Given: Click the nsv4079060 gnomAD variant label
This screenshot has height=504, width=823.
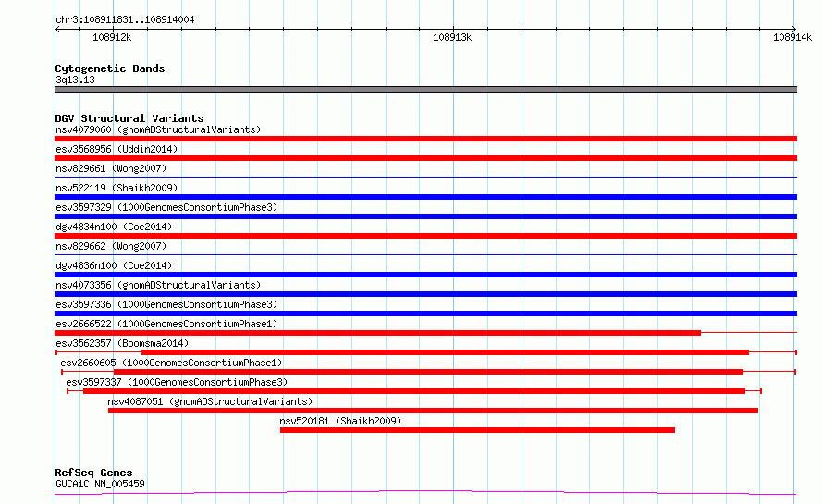Looking at the screenshot, I should click(158, 129).
